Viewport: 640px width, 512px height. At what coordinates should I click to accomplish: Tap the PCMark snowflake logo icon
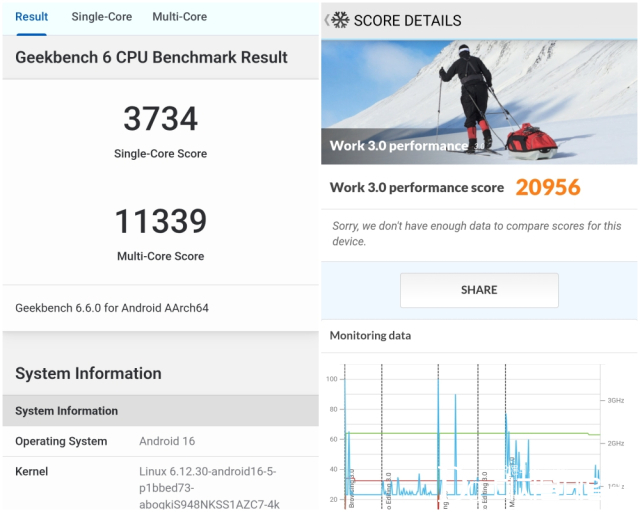340,20
